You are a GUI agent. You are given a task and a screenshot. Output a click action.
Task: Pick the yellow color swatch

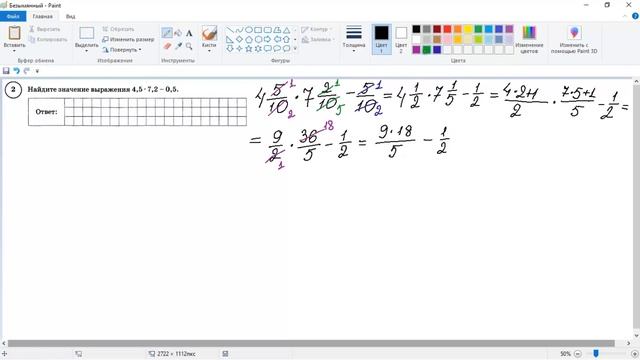pyautogui.click(x=468, y=29)
